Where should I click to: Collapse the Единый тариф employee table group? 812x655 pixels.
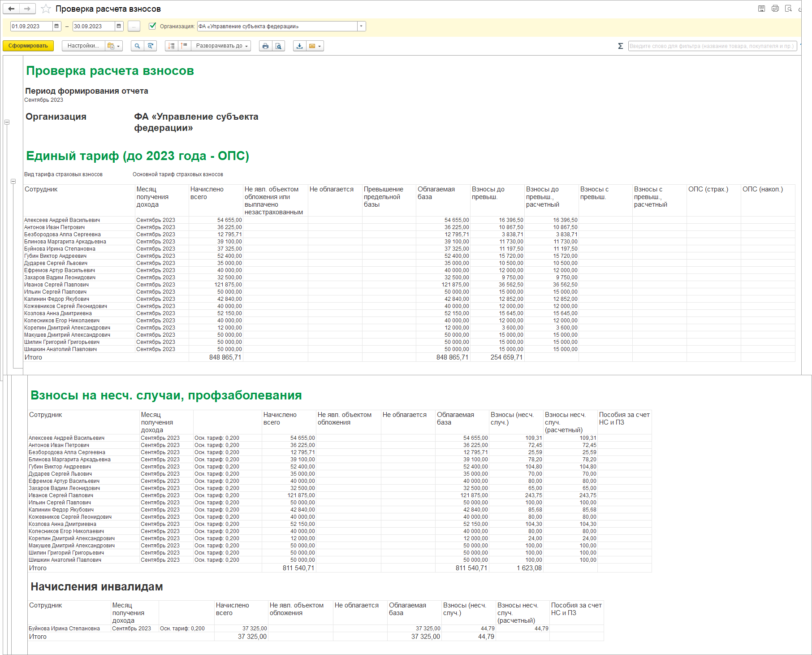13,181
